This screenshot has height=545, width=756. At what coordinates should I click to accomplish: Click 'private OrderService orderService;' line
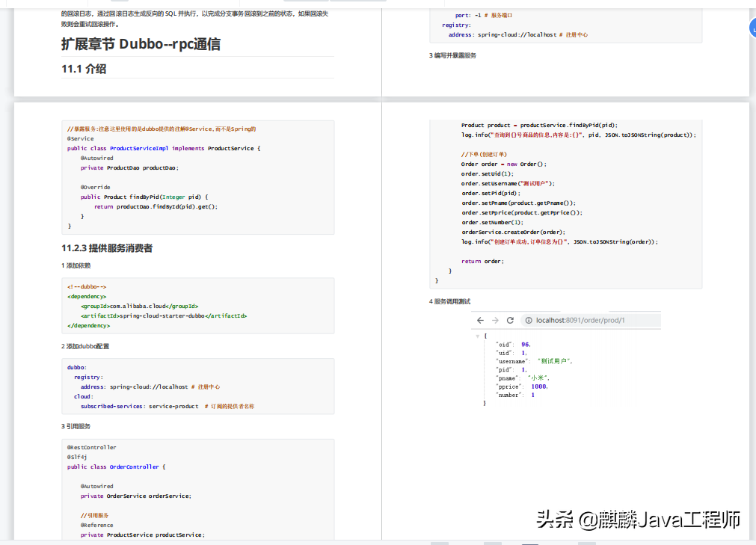(136, 496)
